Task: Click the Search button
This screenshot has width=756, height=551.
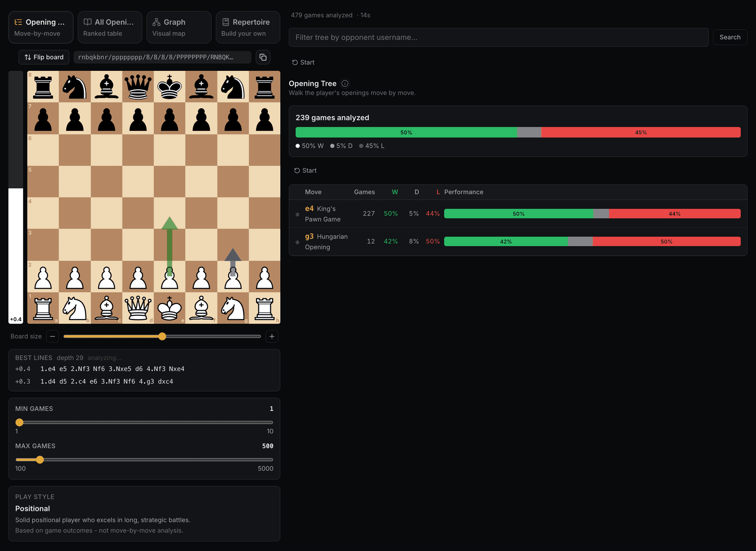Action: 730,37
